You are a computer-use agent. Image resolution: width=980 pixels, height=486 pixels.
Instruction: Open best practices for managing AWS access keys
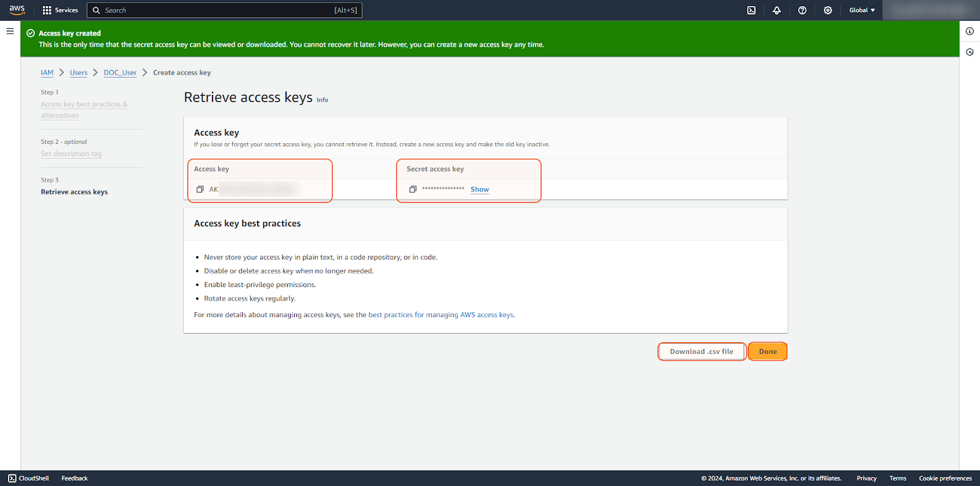[440, 315]
